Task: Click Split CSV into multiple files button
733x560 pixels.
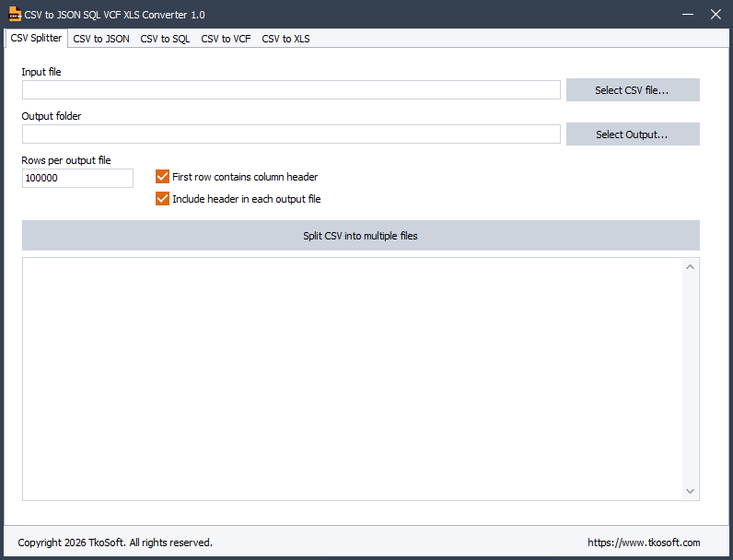Action: [x=360, y=236]
